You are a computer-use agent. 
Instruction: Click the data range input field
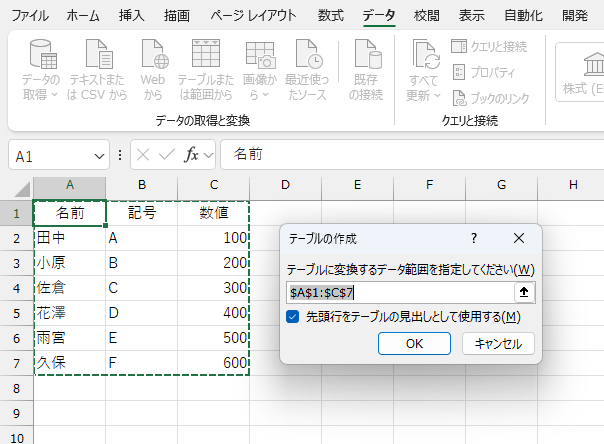tap(398, 292)
